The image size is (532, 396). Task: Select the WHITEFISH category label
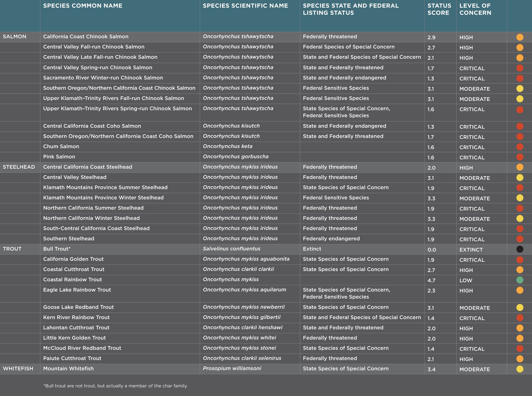pos(18,369)
